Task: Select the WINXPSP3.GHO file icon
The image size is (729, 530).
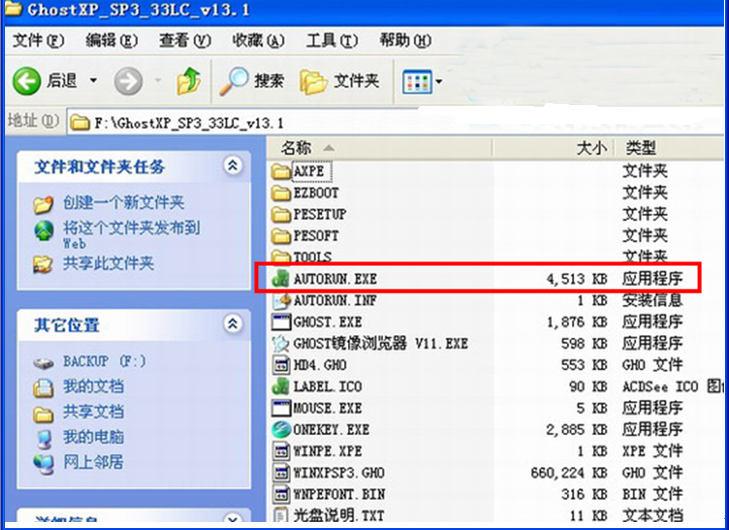Action: (280, 472)
